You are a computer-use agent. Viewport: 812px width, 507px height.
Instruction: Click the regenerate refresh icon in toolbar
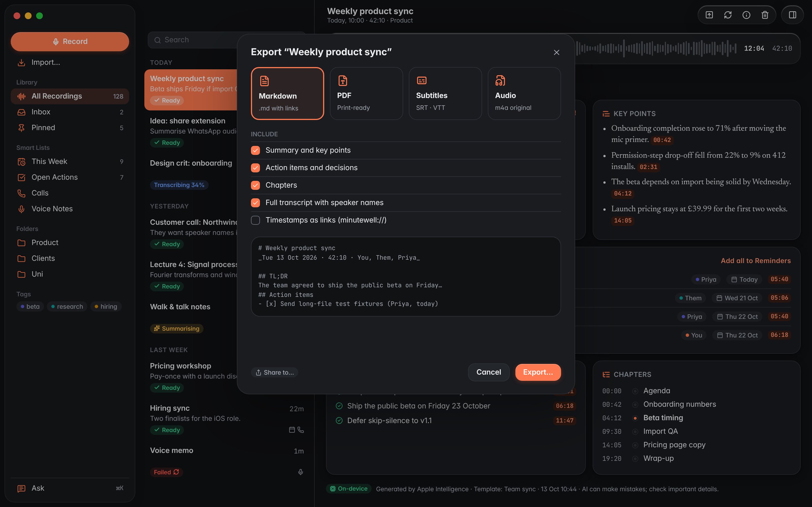coord(727,15)
